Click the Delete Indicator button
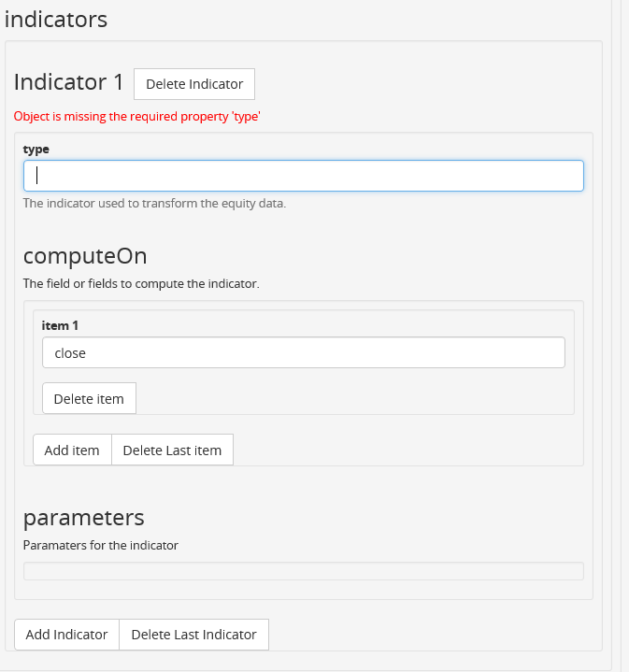Screen dimensions: 629x672 point(194,84)
